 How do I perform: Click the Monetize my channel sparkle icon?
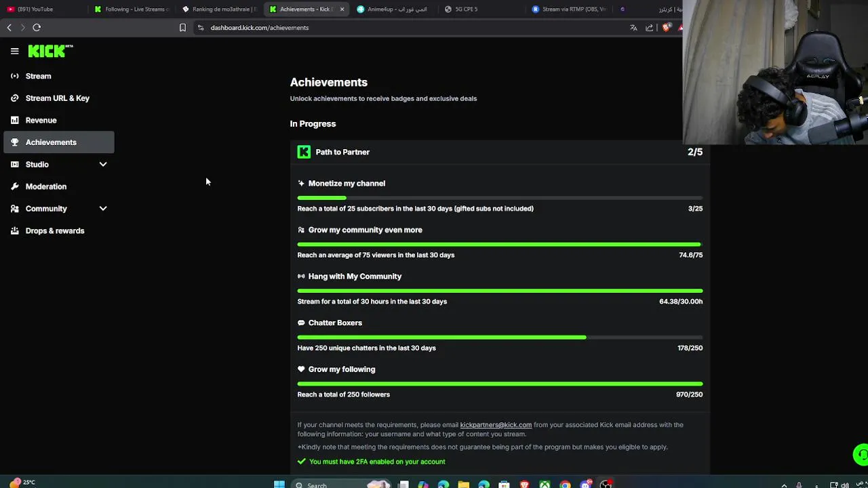[301, 183]
